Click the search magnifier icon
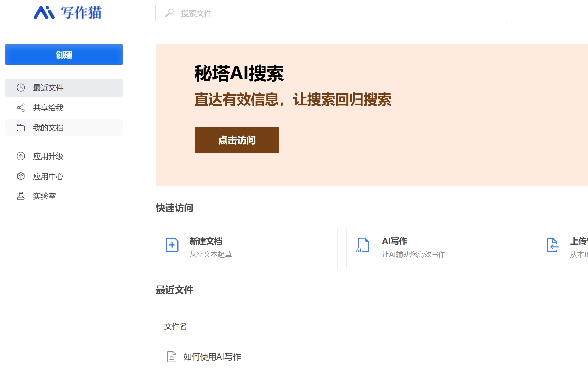The width and height of the screenshot is (588, 375). (169, 13)
